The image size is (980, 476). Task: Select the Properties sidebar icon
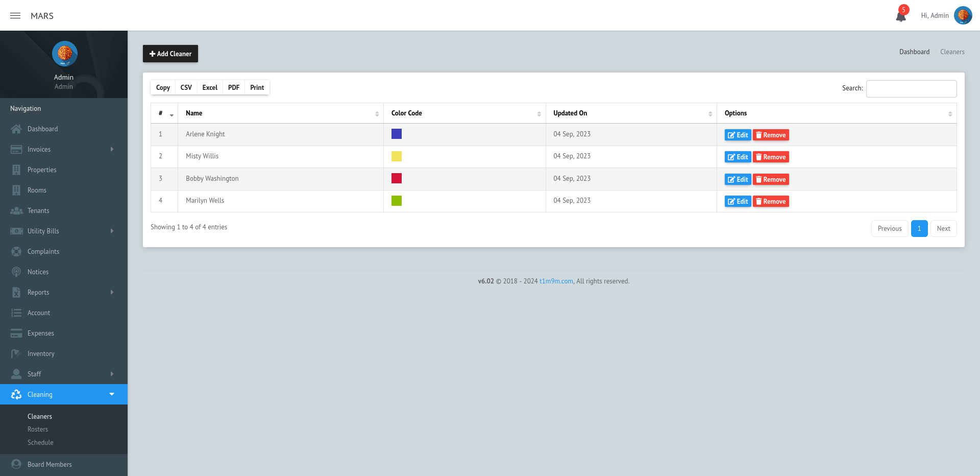coord(17,170)
